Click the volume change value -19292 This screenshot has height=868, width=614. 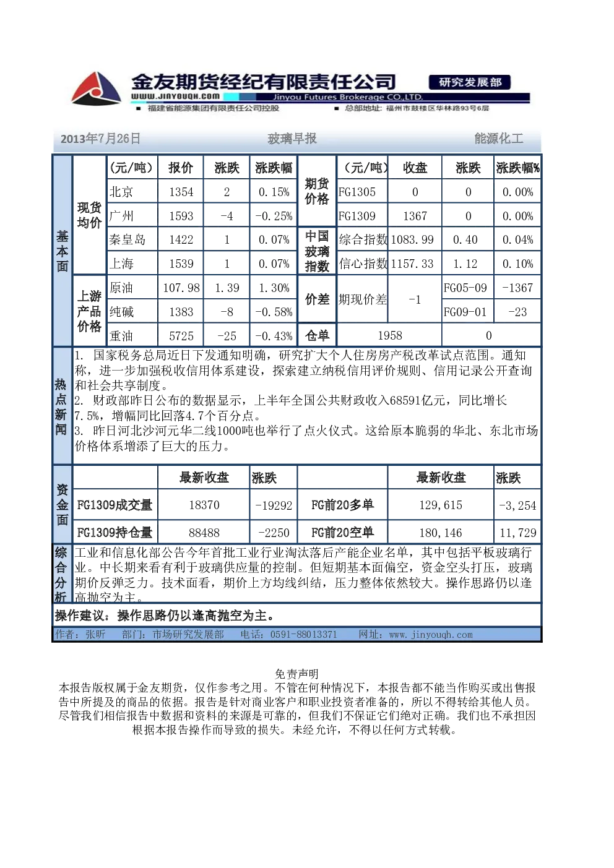[x=274, y=505]
